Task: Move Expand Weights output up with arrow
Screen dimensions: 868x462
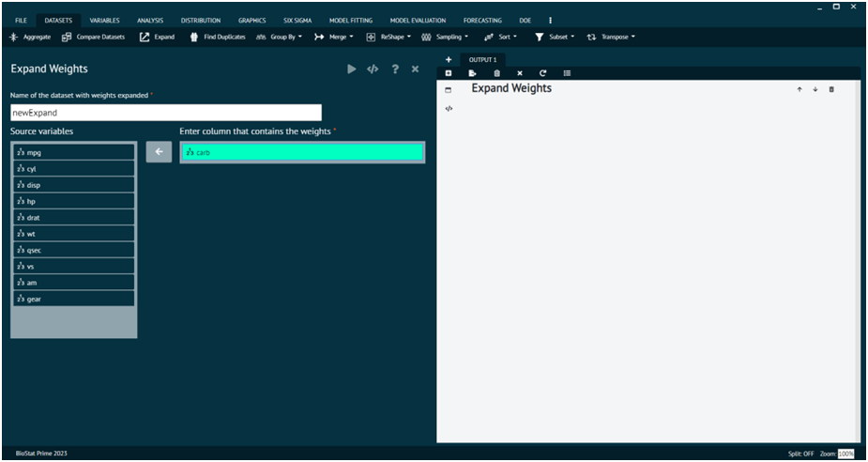Action: click(799, 89)
